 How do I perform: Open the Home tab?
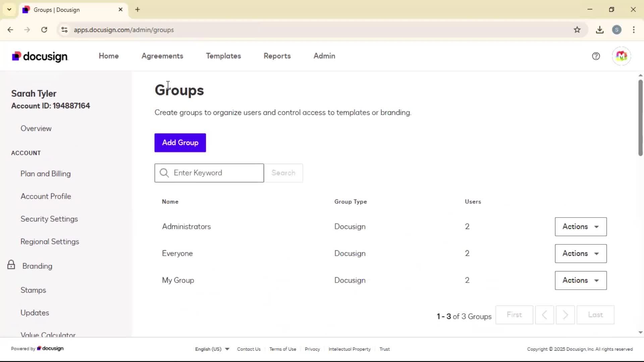(x=109, y=56)
